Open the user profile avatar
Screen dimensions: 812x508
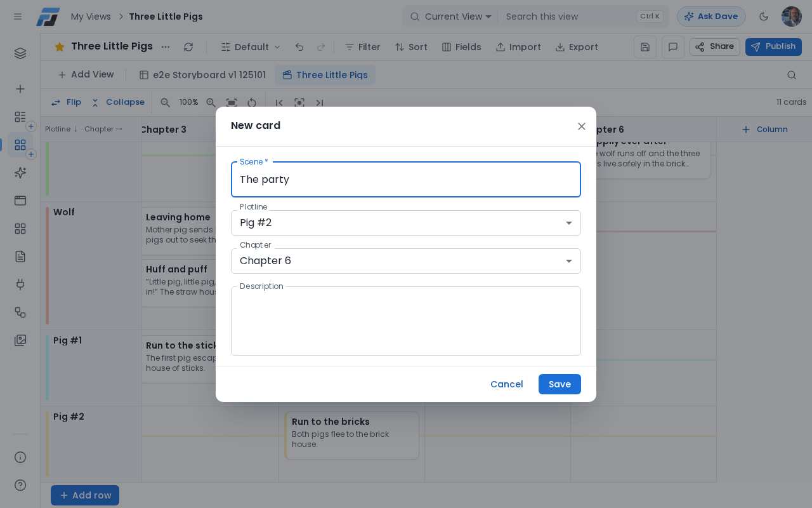point(792,17)
